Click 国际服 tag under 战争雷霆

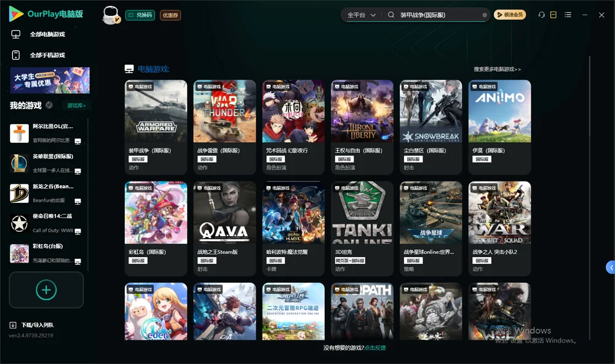pyautogui.click(x=207, y=159)
